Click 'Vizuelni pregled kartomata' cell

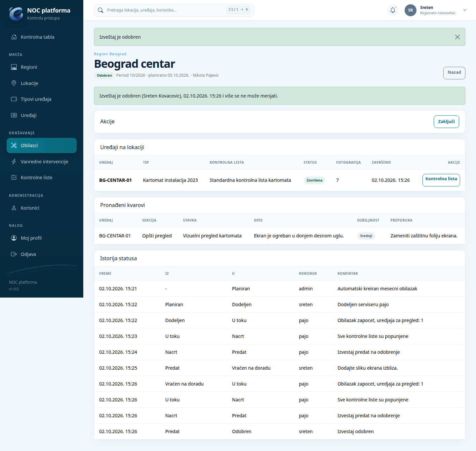212,236
